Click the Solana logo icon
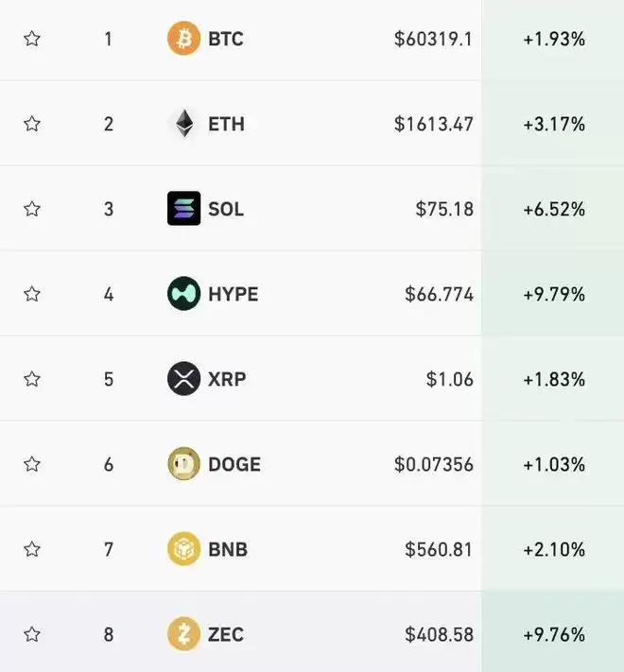Image resolution: width=624 pixels, height=672 pixels. (x=183, y=208)
